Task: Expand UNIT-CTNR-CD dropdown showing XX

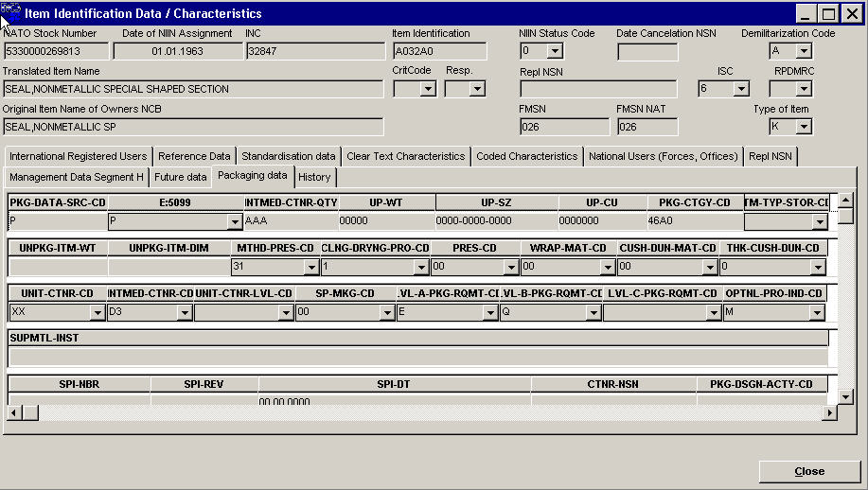Action: [x=97, y=313]
